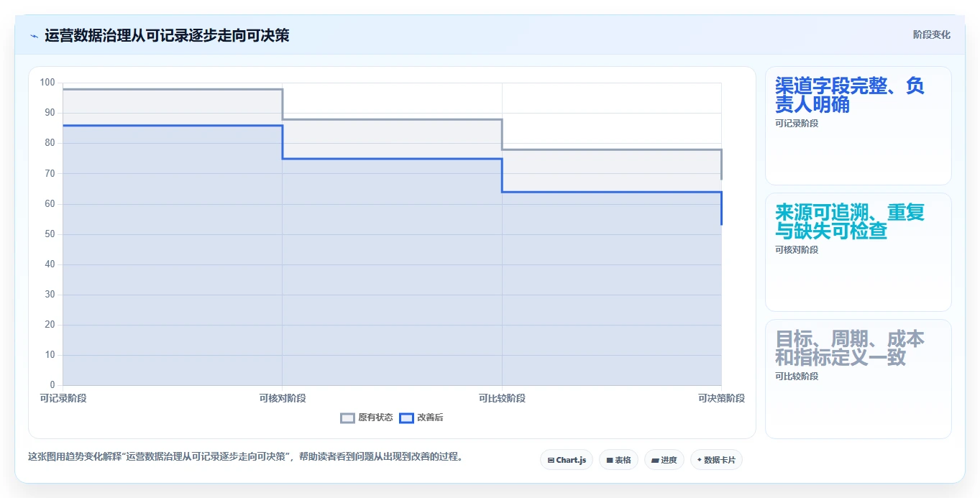Toggle the 改善后 legend swatch
Viewport: 980px width, 498px height.
pos(406,418)
